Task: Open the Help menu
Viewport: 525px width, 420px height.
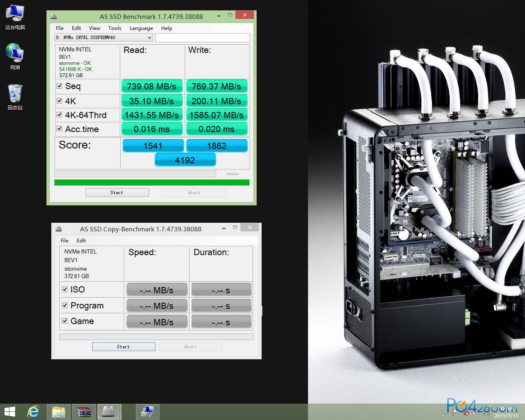Action: point(167,28)
